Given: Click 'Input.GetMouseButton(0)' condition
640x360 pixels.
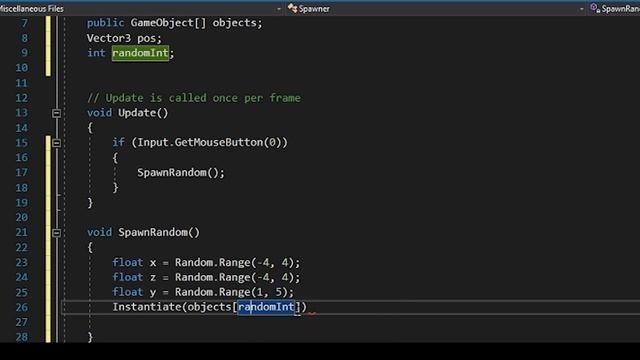Looking at the screenshot, I should 209,142.
